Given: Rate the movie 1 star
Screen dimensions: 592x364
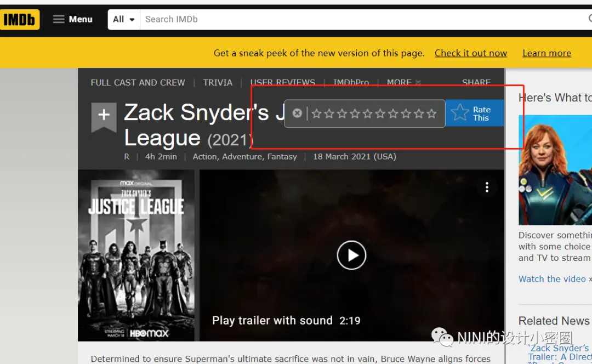Looking at the screenshot, I should click(316, 113).
